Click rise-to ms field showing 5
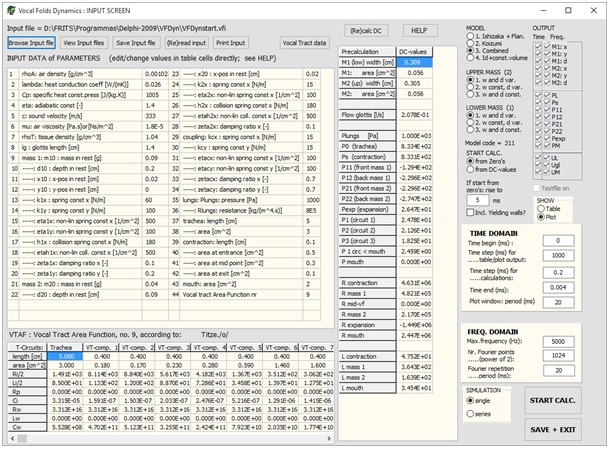 point(478,200)
